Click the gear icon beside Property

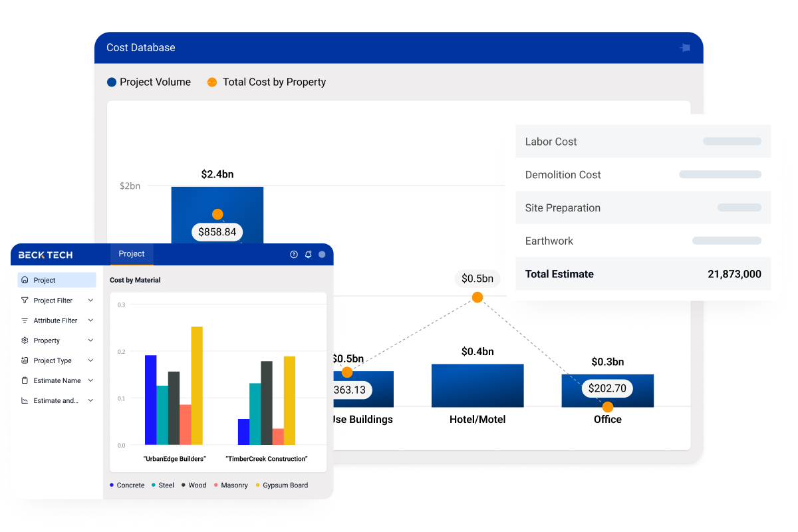click(x=25, y=340)
